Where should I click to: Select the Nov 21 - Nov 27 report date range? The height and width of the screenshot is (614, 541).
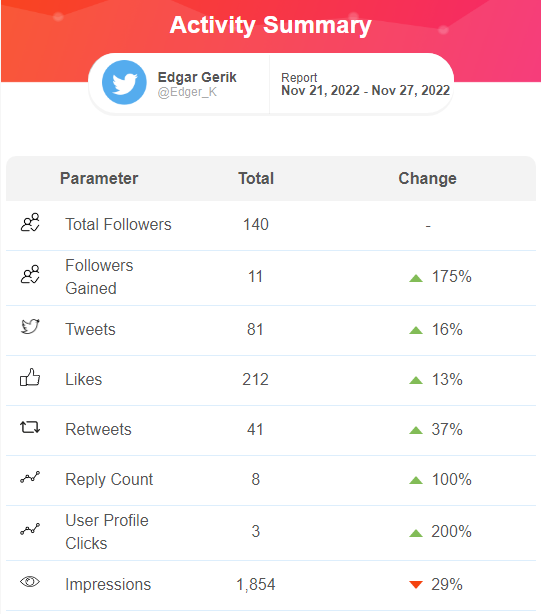[366, 90]
